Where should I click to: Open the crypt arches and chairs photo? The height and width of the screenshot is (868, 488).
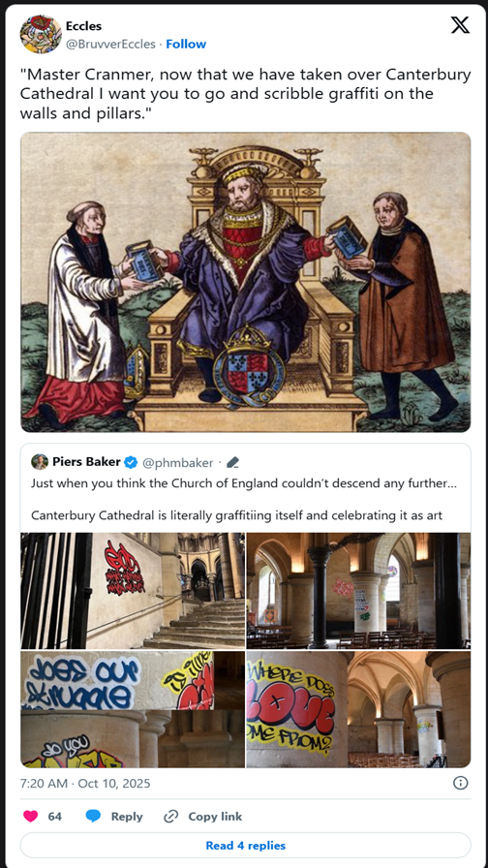(358, 591)
